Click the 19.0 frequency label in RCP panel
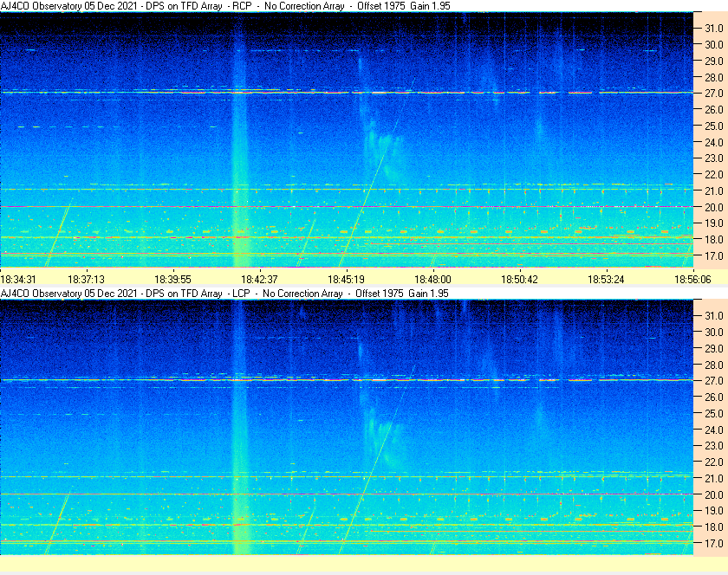Image resolution: width=728 pixels, height=575 pixels. pyautogui.click(x=714, y=223)
